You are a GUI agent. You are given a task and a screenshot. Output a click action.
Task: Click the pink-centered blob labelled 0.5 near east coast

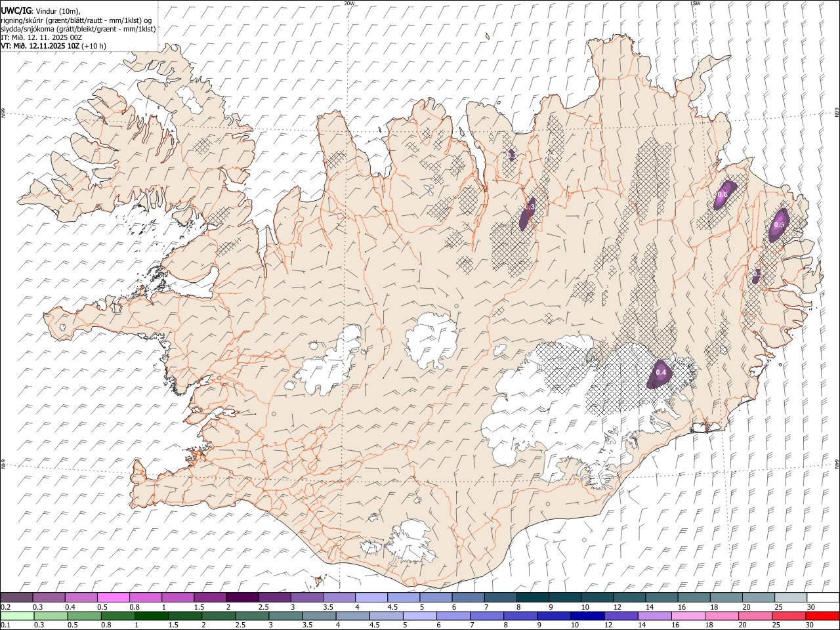779,224
